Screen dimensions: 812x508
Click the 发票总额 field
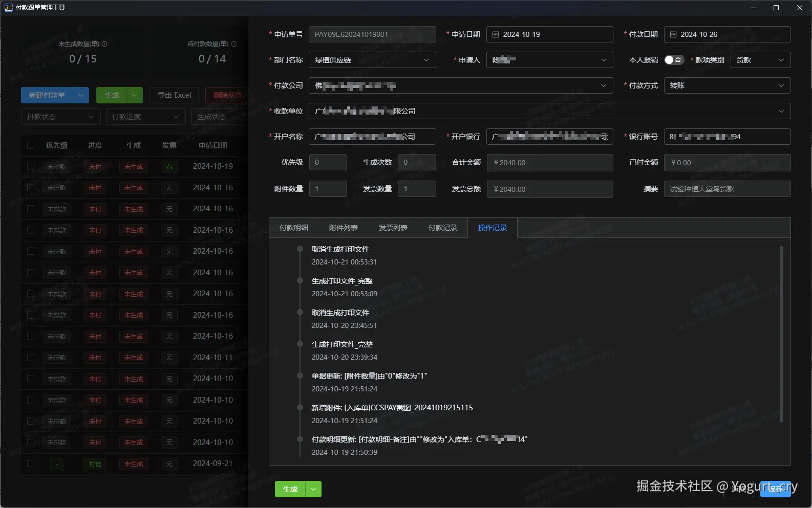pos(549,189)
